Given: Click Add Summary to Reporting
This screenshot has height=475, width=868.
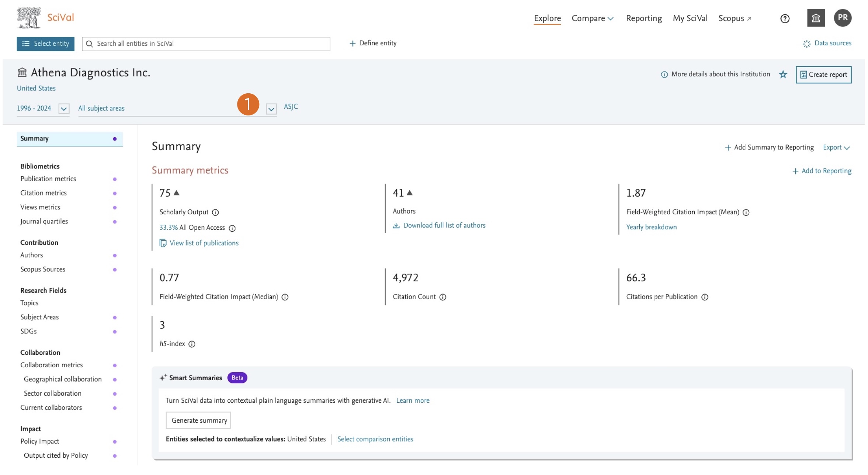Looking at the screenshot, I should pyautogui.click(x=769, y=148).
